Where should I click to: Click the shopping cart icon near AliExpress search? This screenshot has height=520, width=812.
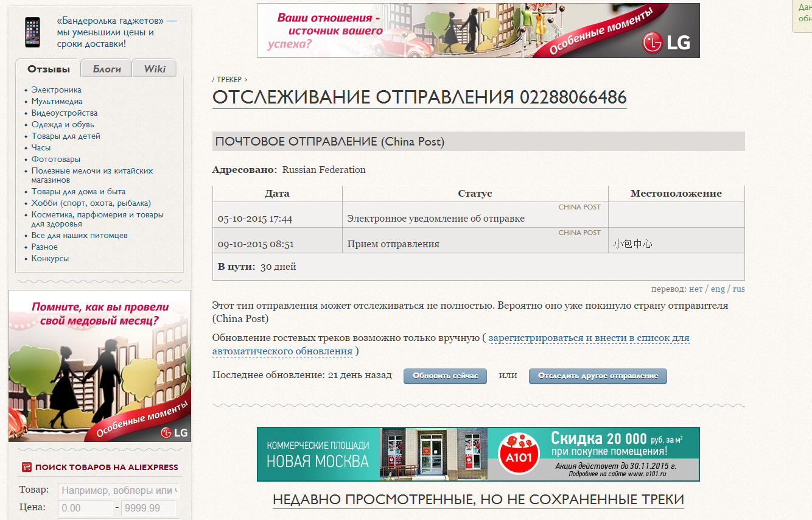pos(26,467)
